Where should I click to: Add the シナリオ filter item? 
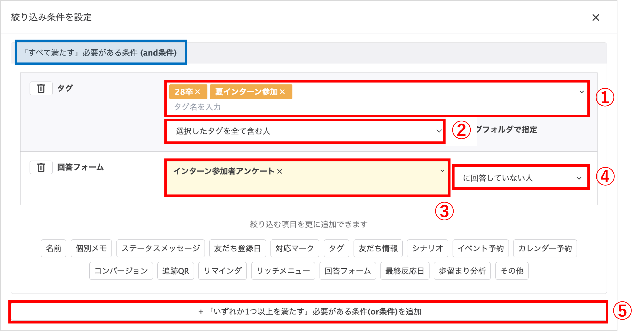tap(427, 248)
